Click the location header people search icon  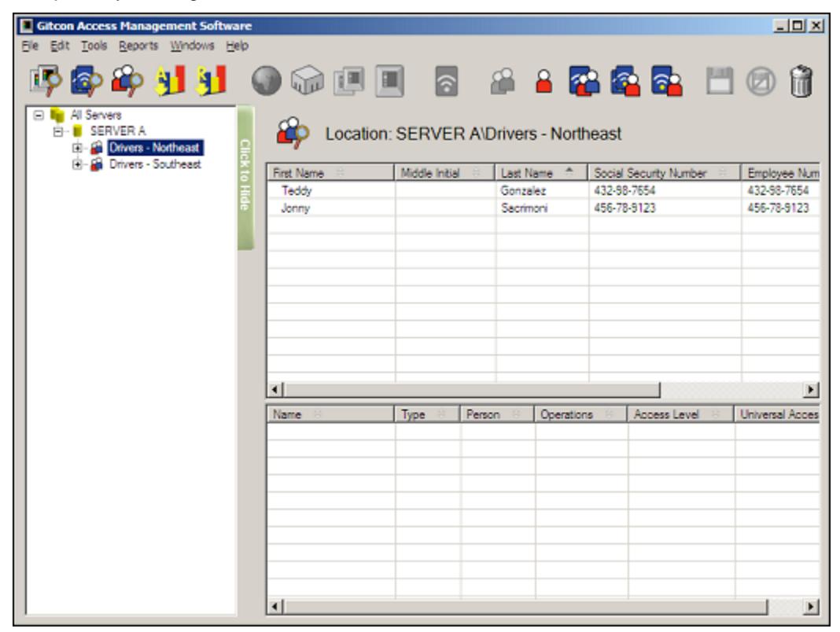tap(293, 133)
